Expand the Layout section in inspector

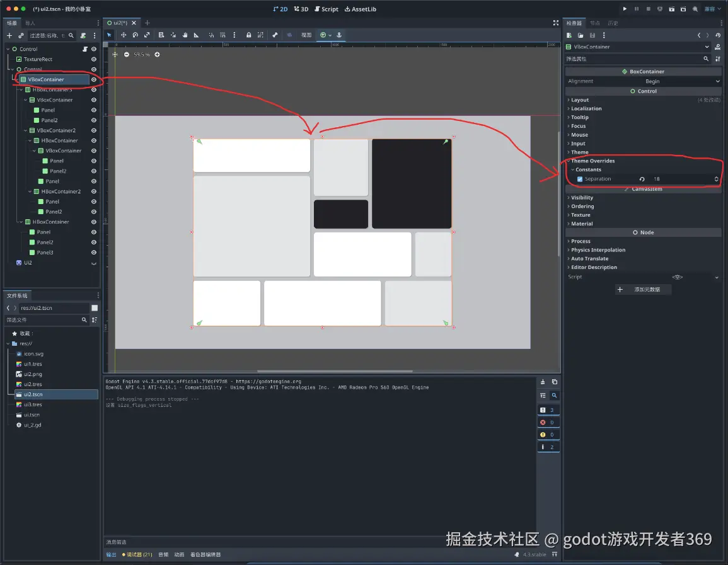point(580,100)
